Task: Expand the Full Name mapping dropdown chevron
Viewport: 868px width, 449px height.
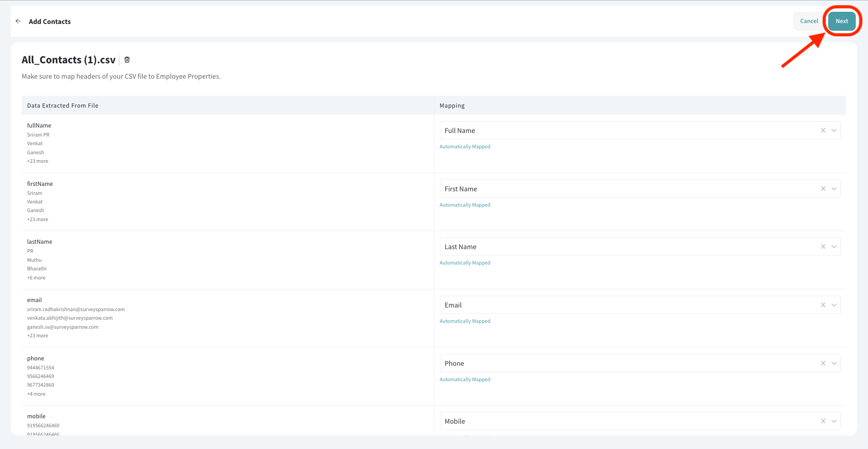Action: tap(834, 130)
